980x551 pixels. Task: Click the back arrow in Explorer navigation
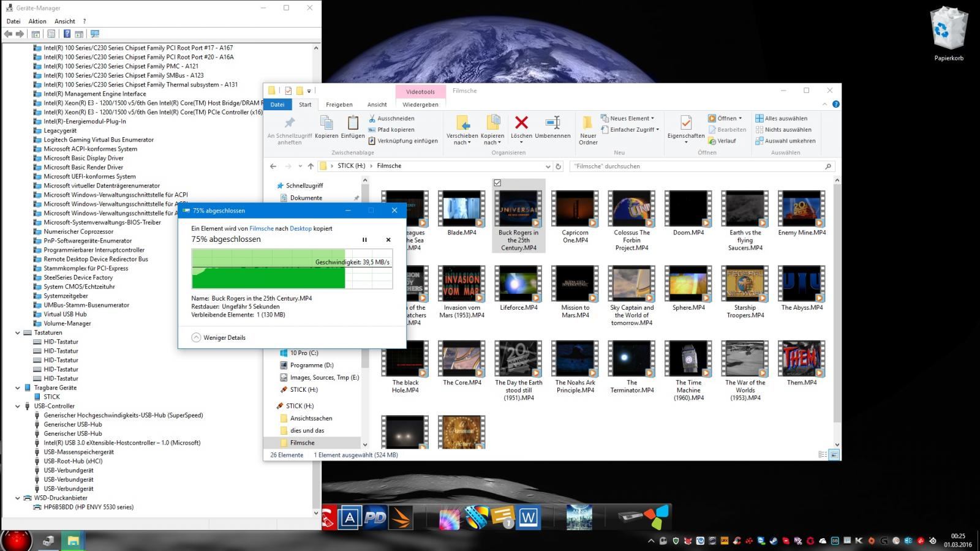[273, 166]
